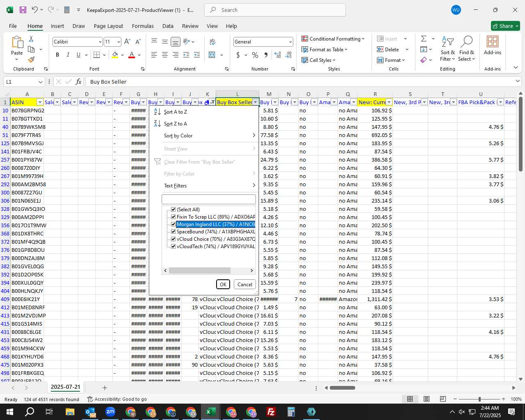Screen dimensions: 525x420
Task: Click Decrease Decimal icon
Action: point(288,55)
